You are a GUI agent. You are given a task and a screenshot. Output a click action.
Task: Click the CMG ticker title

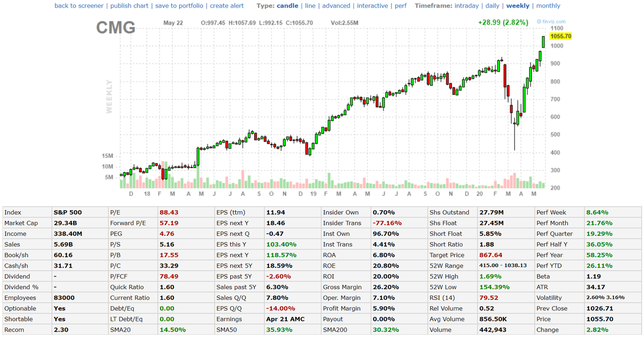(116, 27)
